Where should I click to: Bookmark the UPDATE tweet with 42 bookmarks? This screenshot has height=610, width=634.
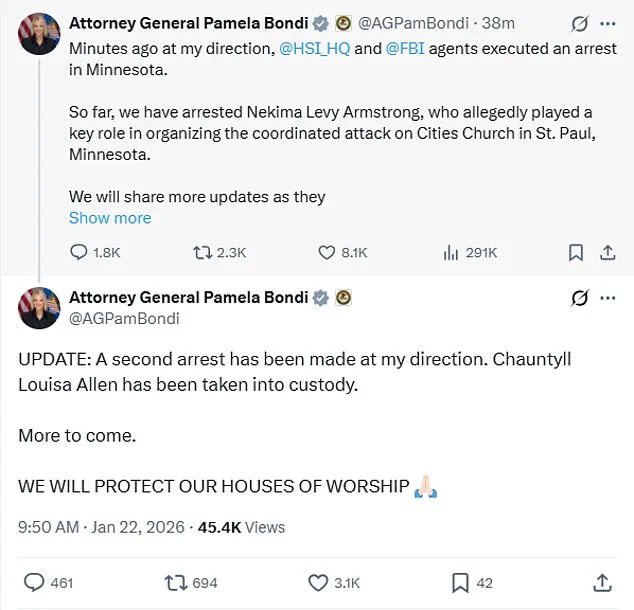click(x=461, y=582)
